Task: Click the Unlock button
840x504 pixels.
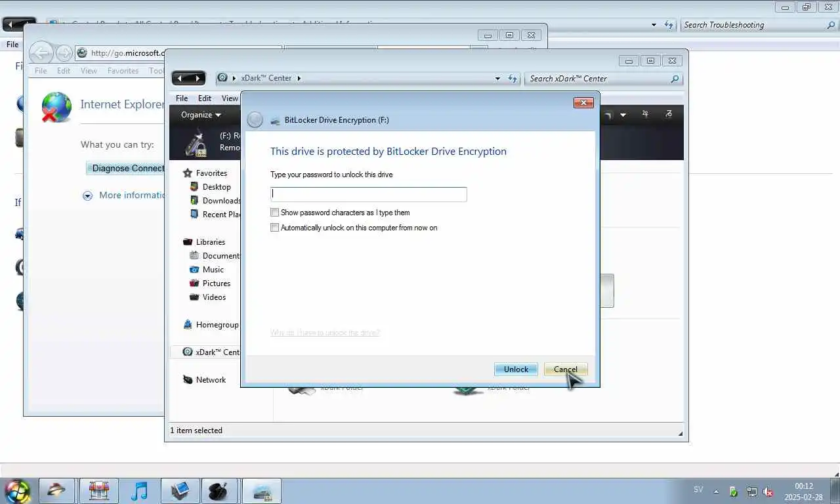Action: [516, 369]
